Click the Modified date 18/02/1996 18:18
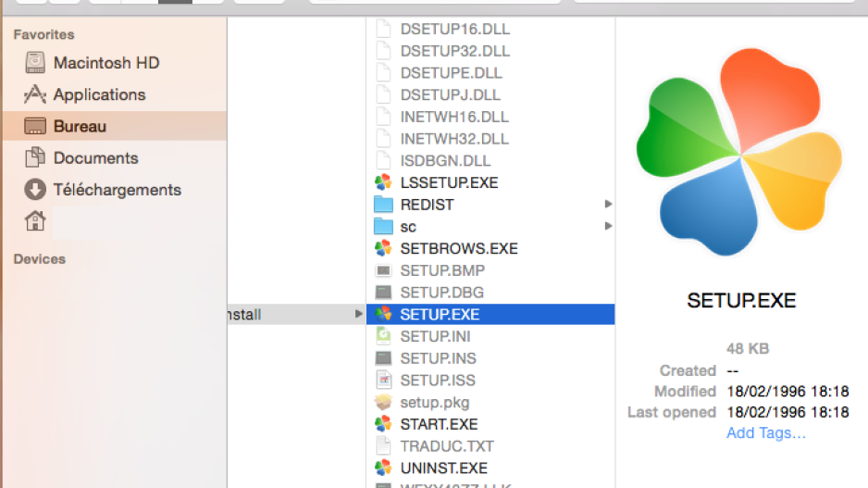The width and height of the screenshot is (868, 488). point(787,392)
